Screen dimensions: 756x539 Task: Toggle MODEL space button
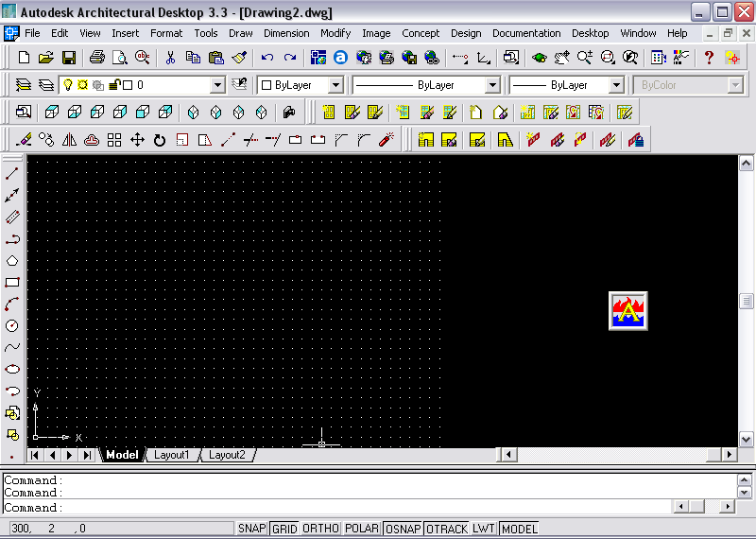click(519, 529)
